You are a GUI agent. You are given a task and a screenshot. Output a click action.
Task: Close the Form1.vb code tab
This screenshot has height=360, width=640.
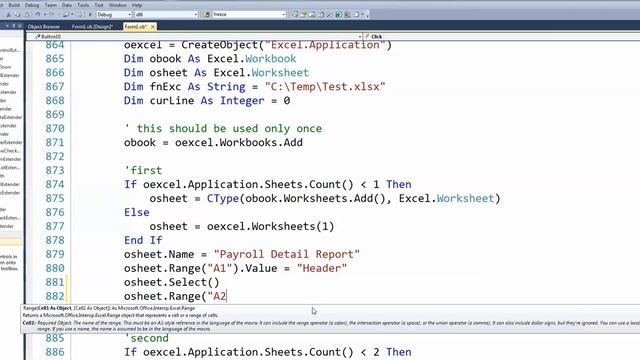pyautogui.click(x=153, y=27)
